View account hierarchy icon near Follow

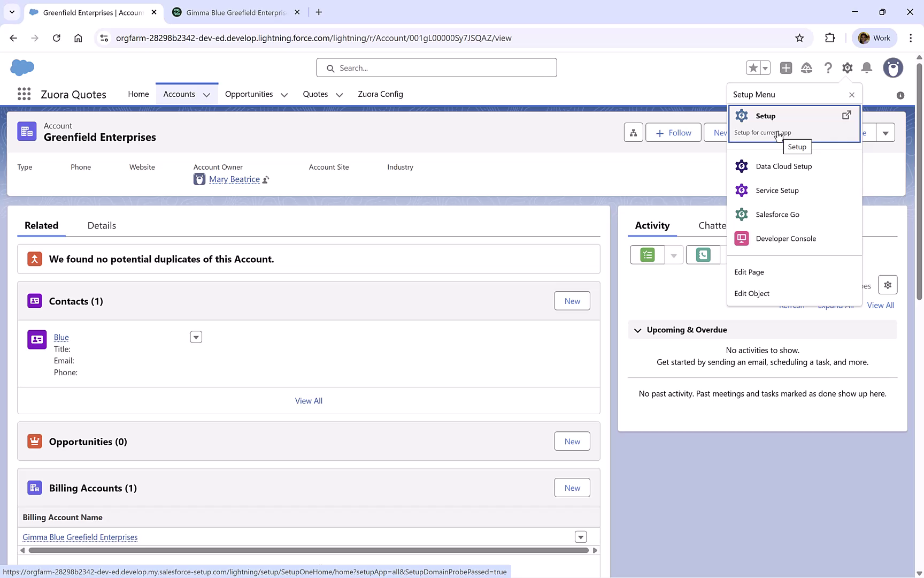pos(633,132)
